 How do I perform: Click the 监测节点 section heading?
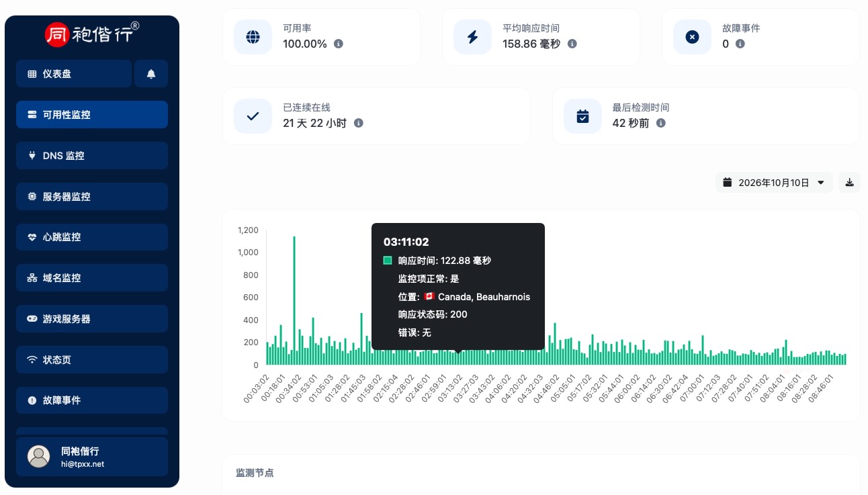[x=255, y=473]
